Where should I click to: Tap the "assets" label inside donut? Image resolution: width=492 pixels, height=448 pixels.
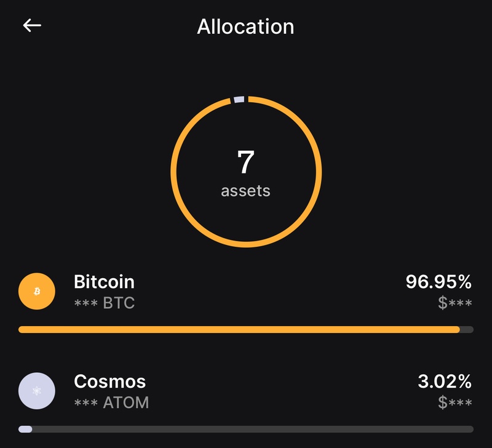[245, 191]
